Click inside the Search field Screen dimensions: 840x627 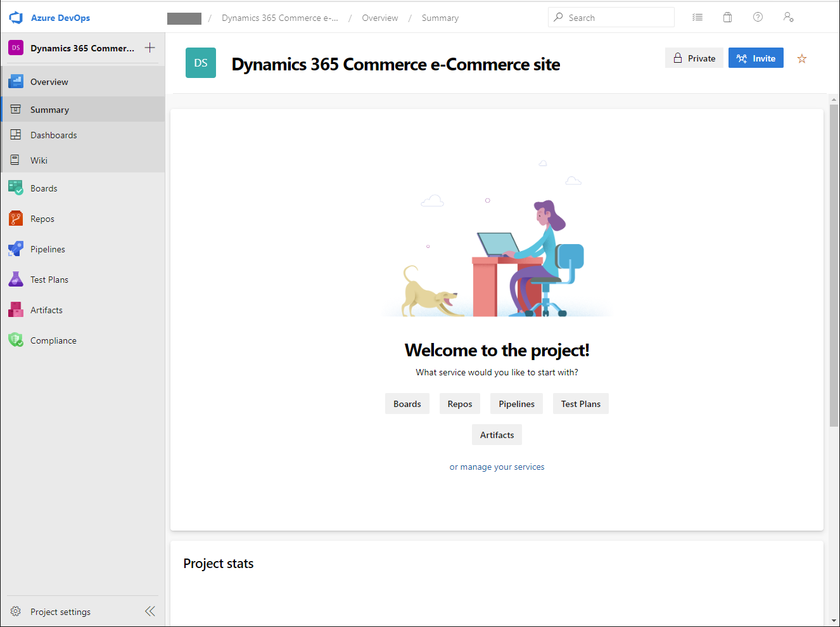pos(611,17)
